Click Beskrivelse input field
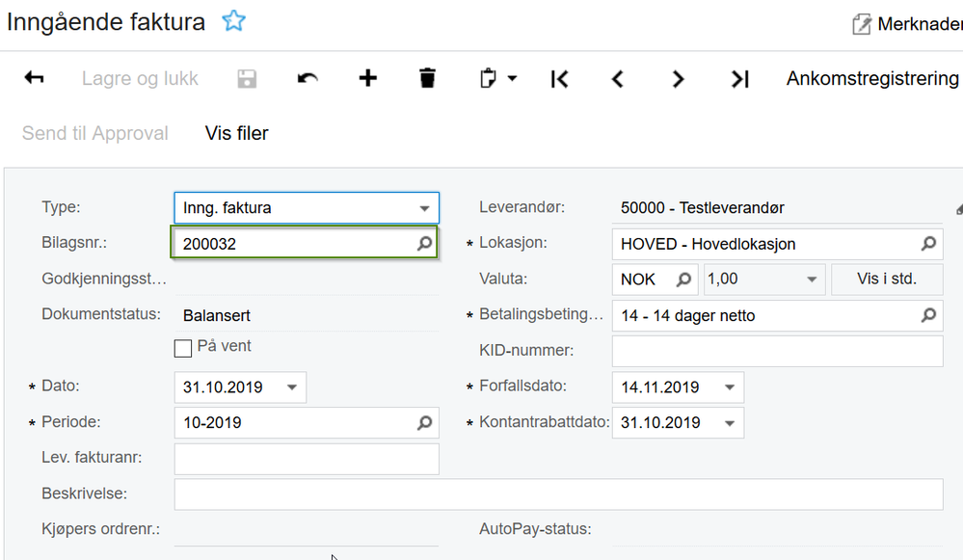Screen dimensions: 963x560 (x=558, y=494)
